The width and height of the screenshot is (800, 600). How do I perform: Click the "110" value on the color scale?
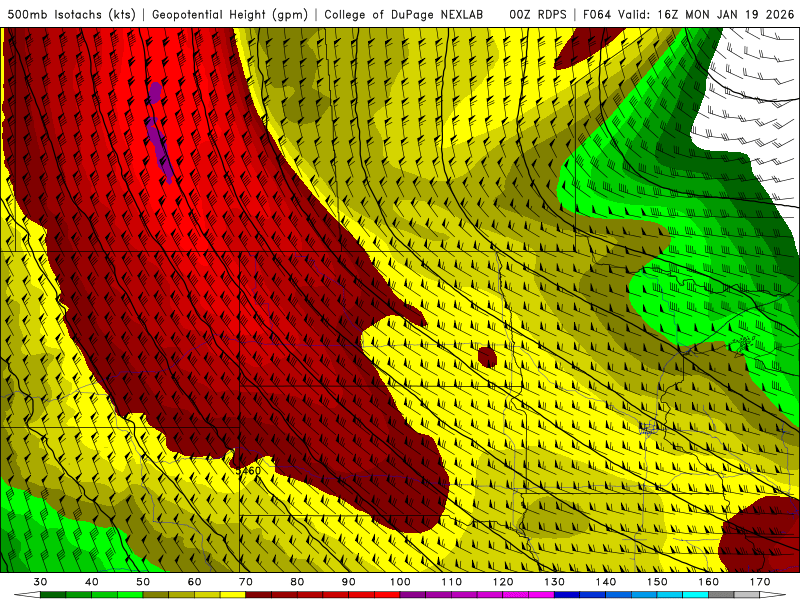pyautogui.click(x=452, y=582)
